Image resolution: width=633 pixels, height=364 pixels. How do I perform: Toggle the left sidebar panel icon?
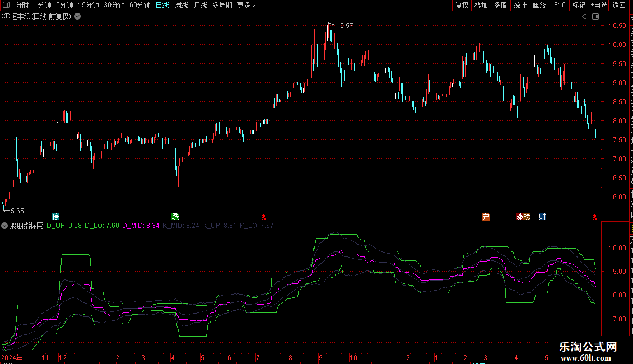coord(6,5)
